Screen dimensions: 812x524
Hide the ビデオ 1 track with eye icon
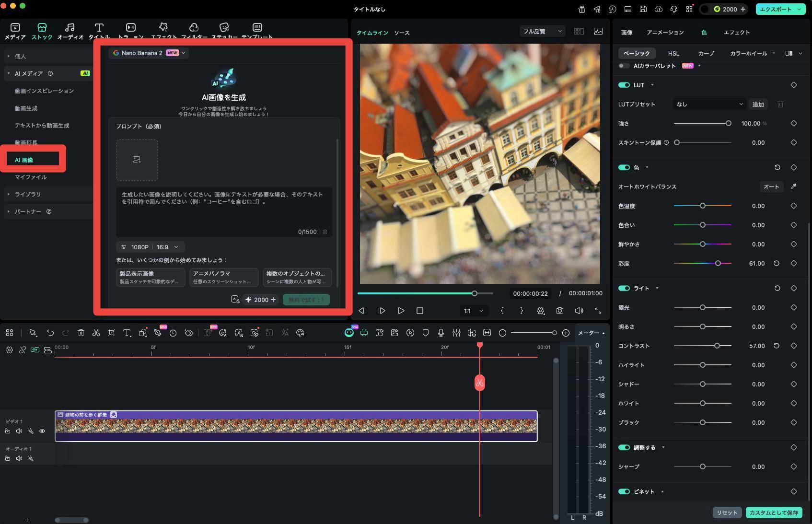pos(42,431)
